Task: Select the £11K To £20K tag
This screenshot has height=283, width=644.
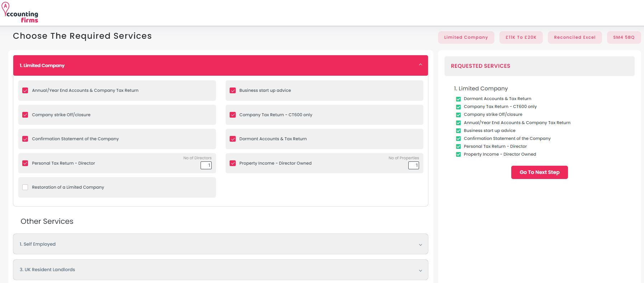Action: point(521,37)
